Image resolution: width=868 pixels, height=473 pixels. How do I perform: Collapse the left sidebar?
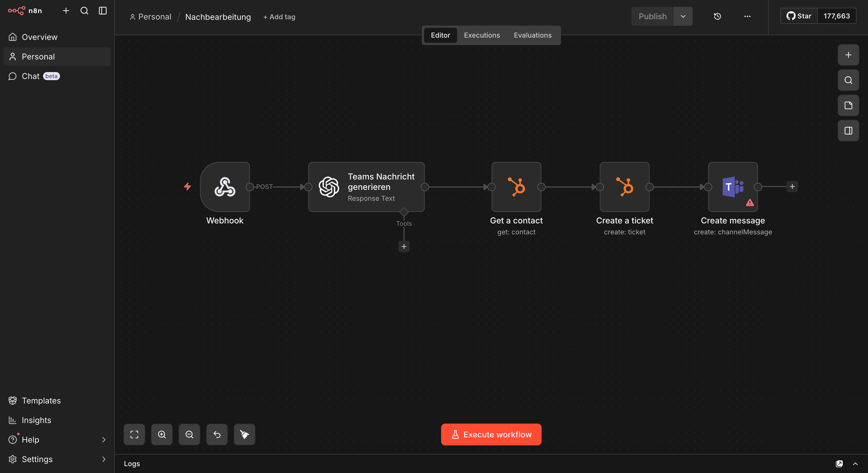click(x=102, y=10)
